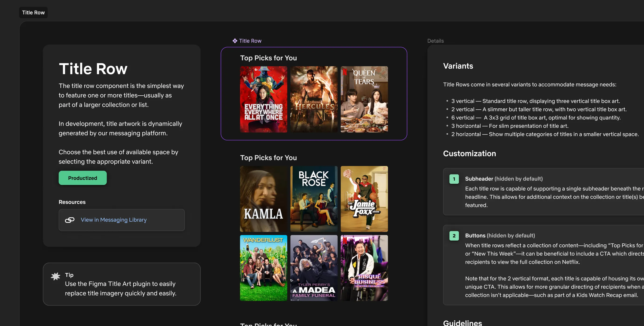Select the Risqué Business poster
Screen dimensions: 644x326
click(364, 268)
